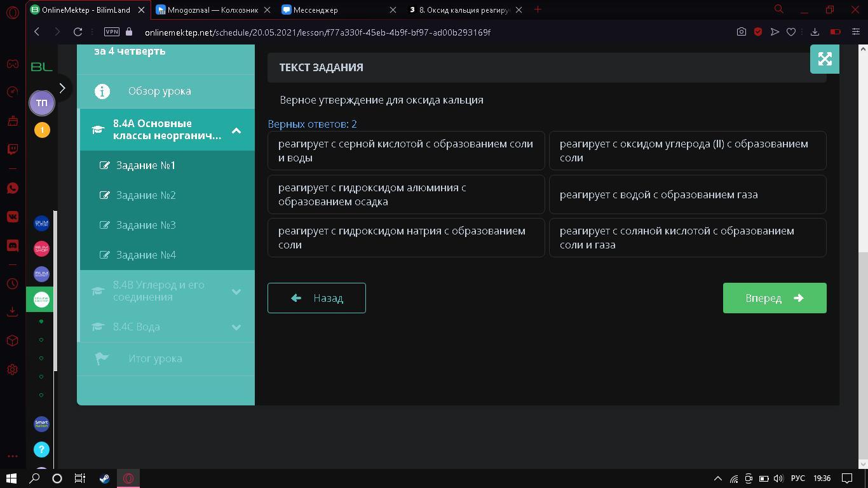Screen dimensions: 868x488
Task: Open Windows Task View button
Action: pos(80,478)
